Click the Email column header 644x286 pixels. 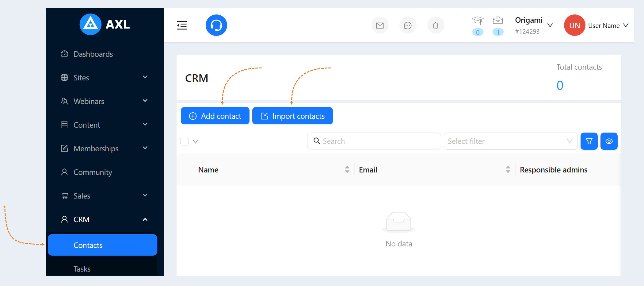click(x=368, y=170)
